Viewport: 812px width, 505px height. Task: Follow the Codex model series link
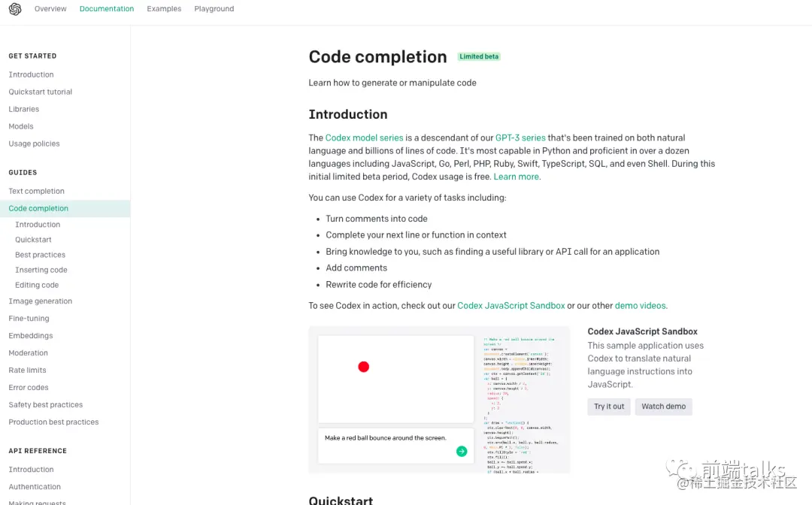pos(364,138)
